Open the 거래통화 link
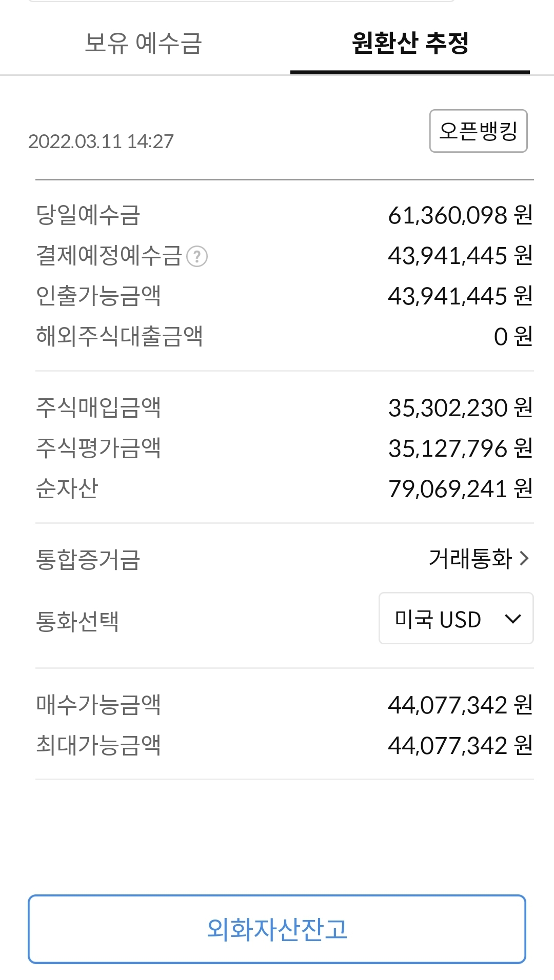 click(470, 559)
